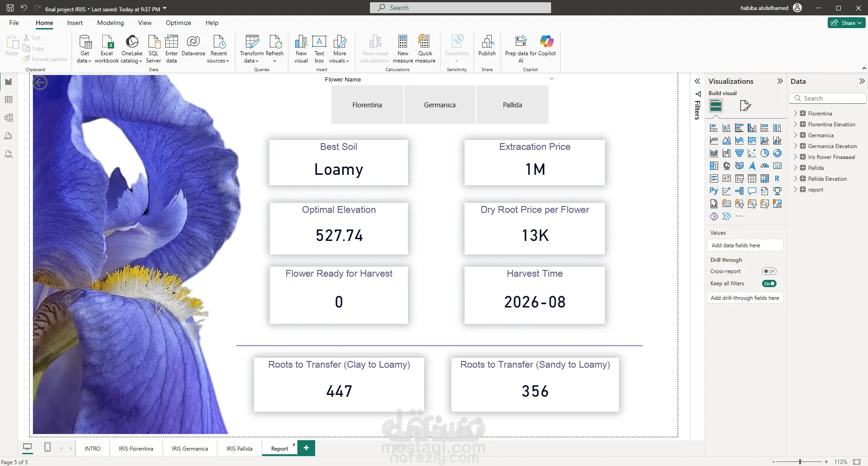Select Florentina in the Flower Name slicer
Screen dimensions: 868x466
click(367, 105)
